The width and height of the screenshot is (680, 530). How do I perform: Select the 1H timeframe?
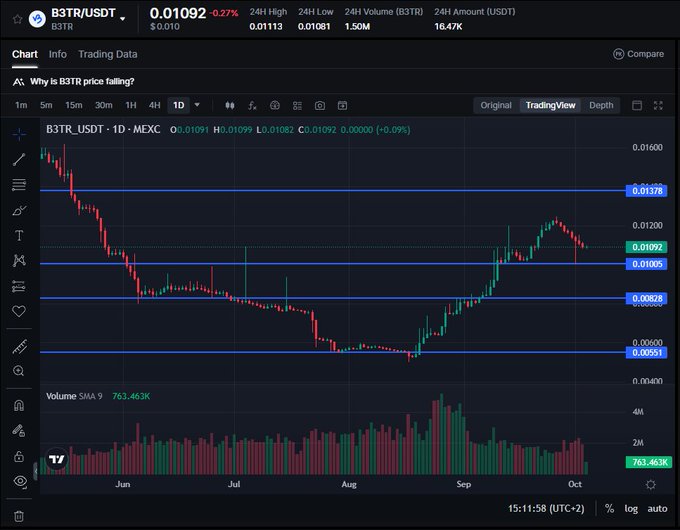[131, 105]
